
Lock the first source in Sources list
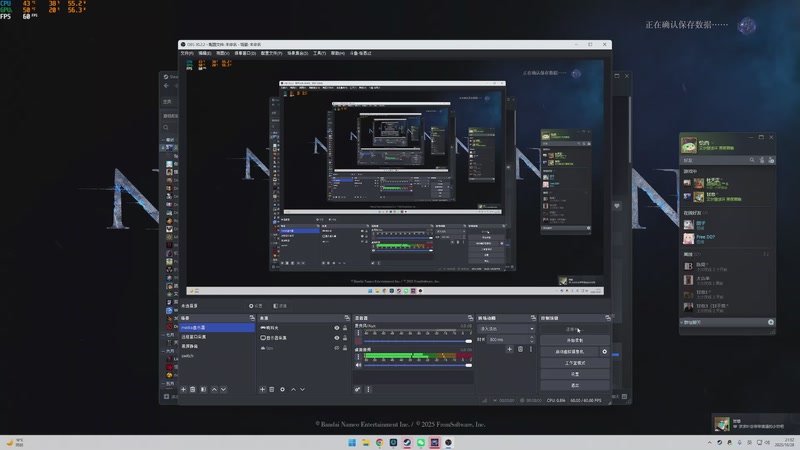pyautogui.click(x=345, y=328)
